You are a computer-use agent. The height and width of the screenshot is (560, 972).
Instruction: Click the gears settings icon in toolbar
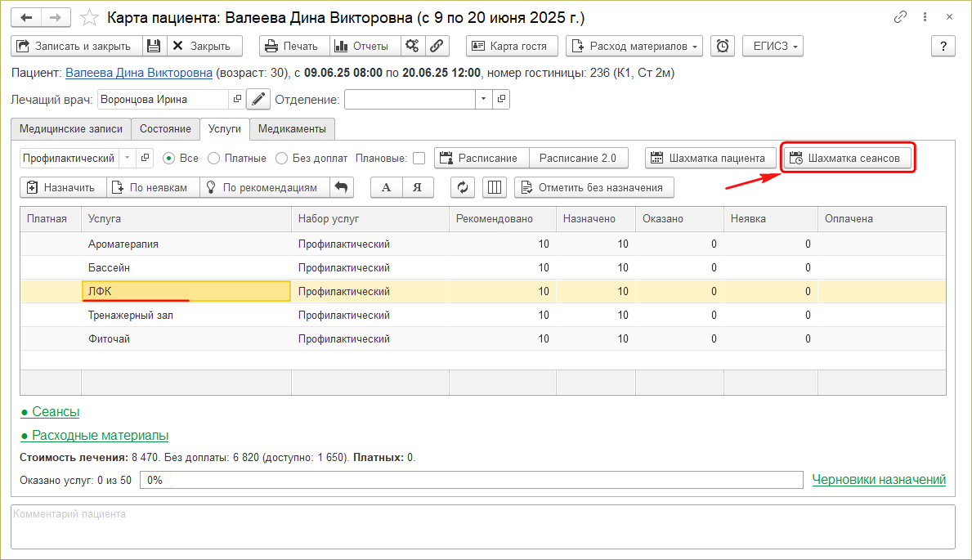click(412, 47)
